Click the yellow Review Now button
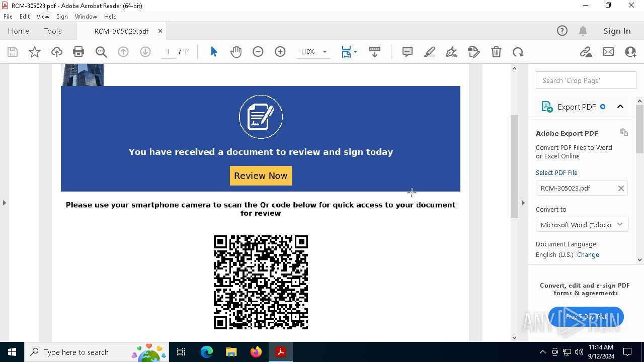 tap(261, 176)
